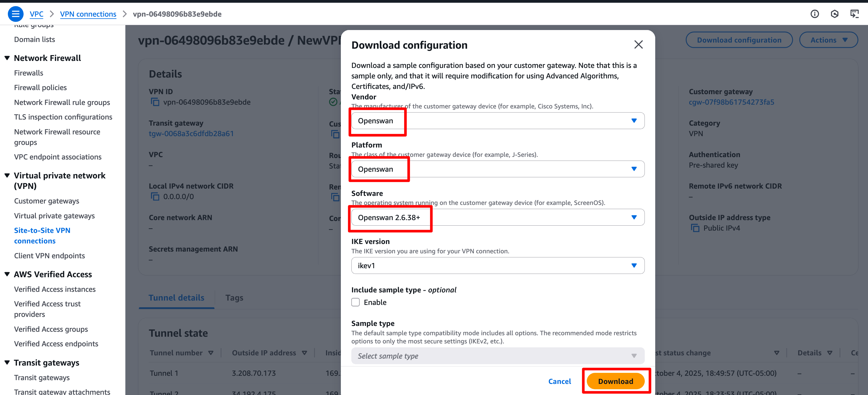
Task: Collapse the AWS Verified Access section
Action: [7, 274]
